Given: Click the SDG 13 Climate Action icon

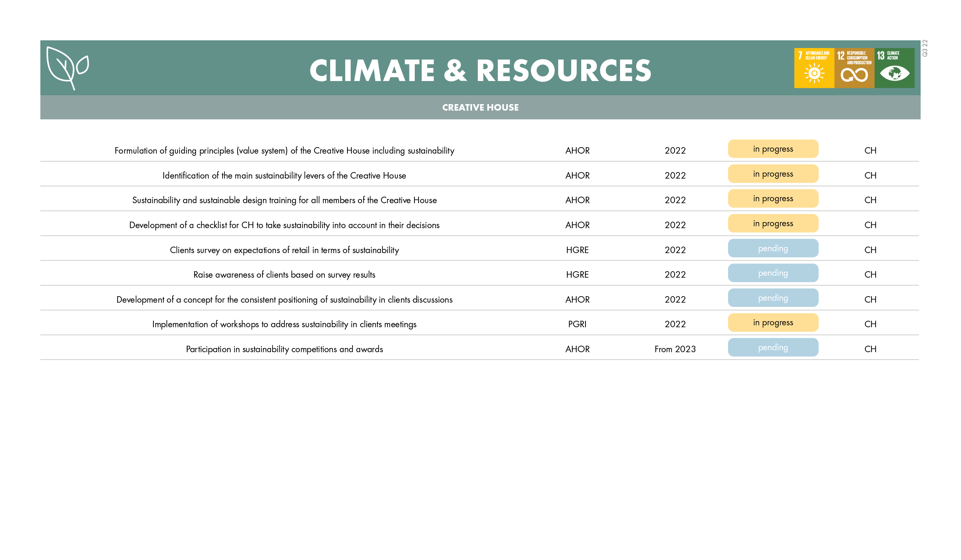Looking at the screenshot, I should tap(894, 68).
